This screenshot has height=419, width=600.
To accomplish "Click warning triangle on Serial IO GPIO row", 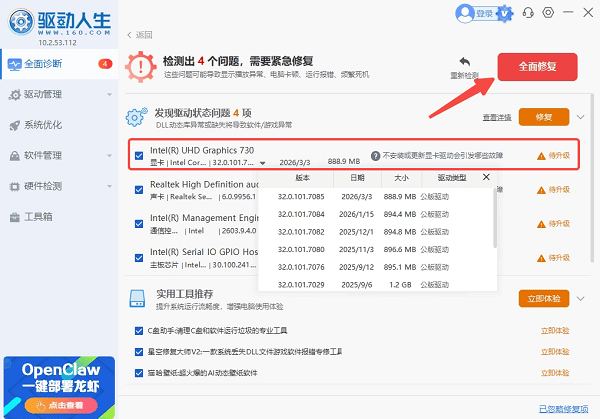I will 541,259.
